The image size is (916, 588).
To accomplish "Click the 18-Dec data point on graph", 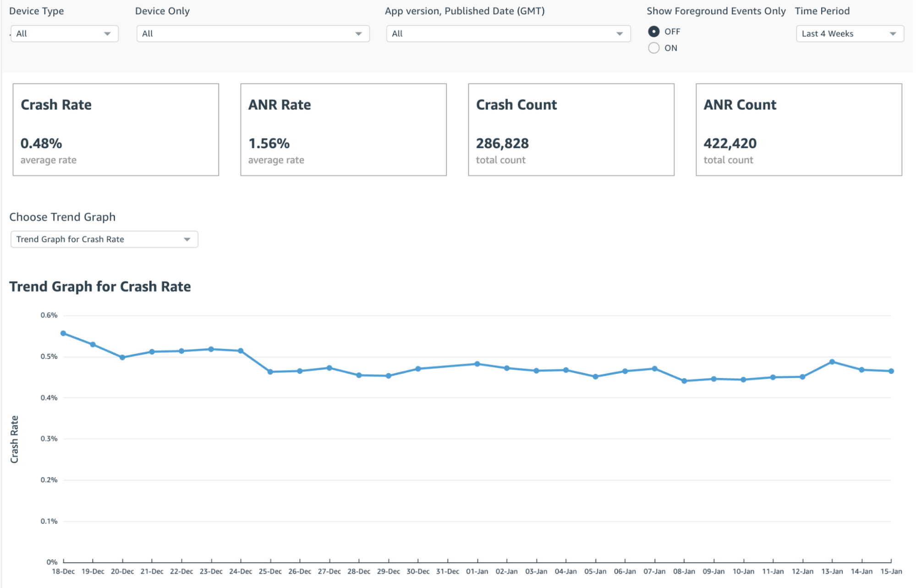I will [63, 333].
